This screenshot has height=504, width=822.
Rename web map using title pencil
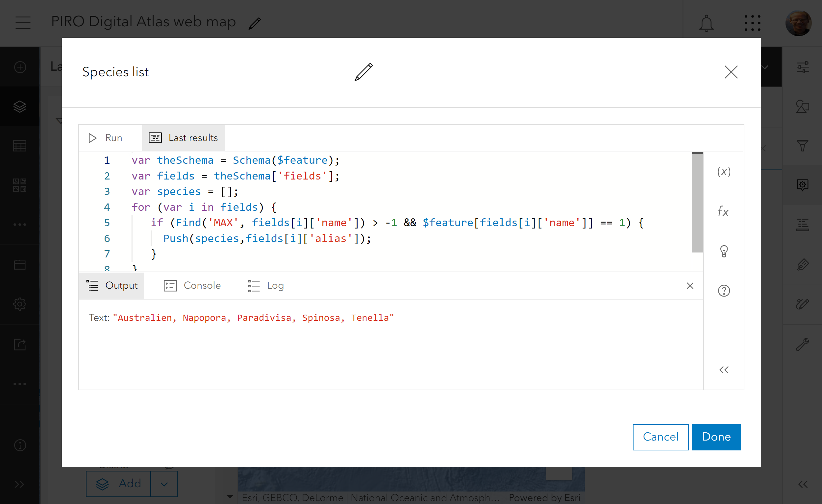tap(255, 23)
